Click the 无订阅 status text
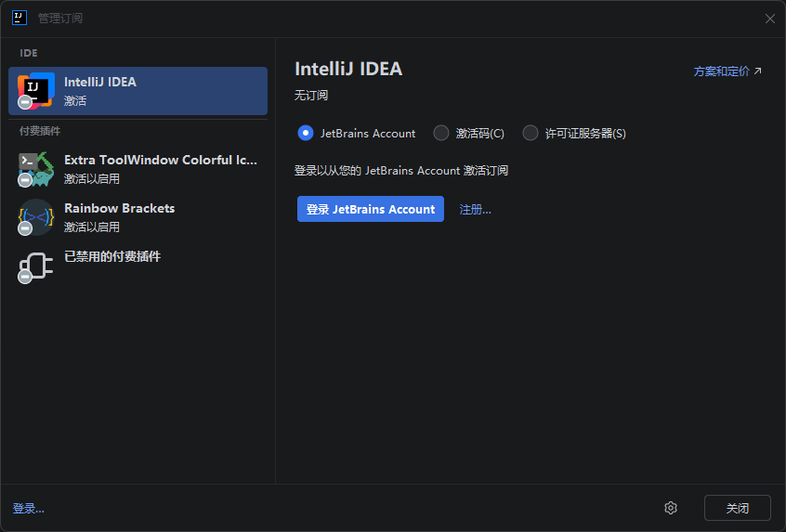This screenshot has width=786, height=532. click(x=311, y=96)
